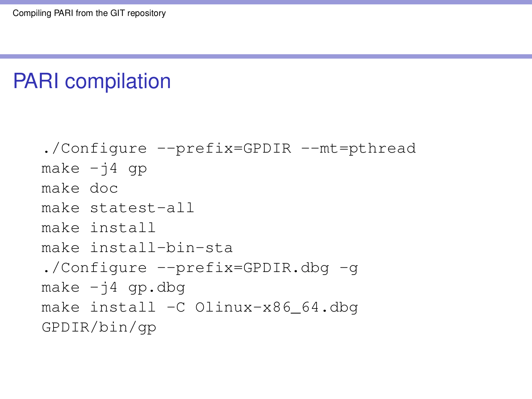Click the first "./Configure" command word
This screenshot has height=399, width=532.
pyautogui.click(x=94, y=149)
